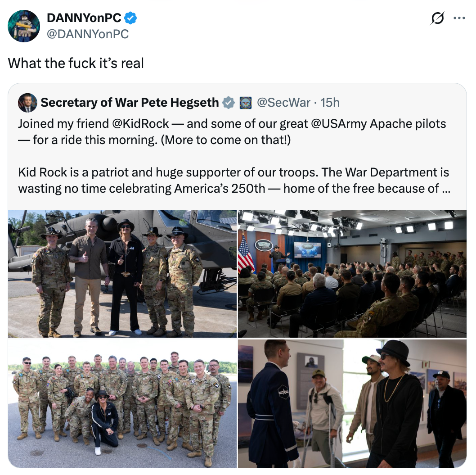Image resolution: width=476 pixels, height=475 pixels.
Task: Open the Grok slashed-circle icon
Action: click(437, 18)
